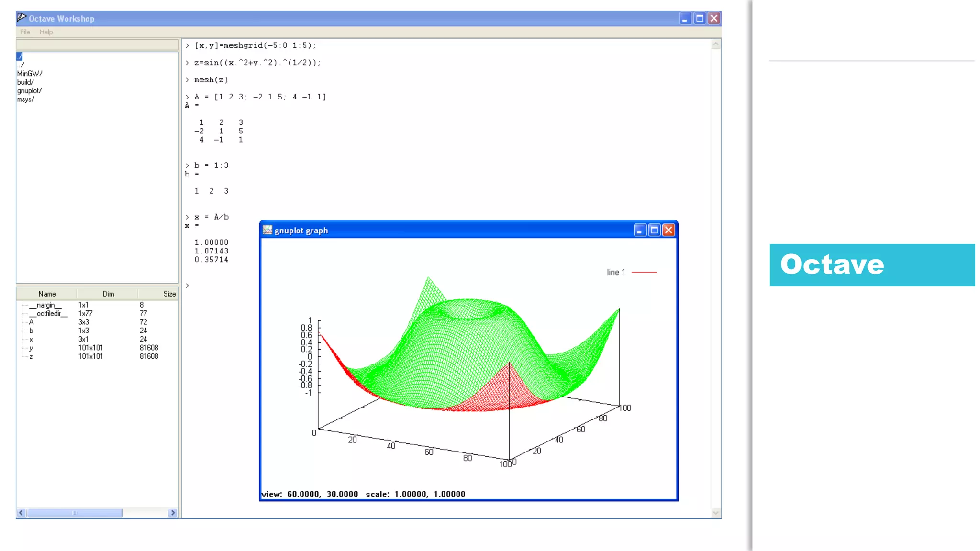The width and height of the screenshot is (980, 551).
Task: Sort variables by Name column header
Action: 47,294
